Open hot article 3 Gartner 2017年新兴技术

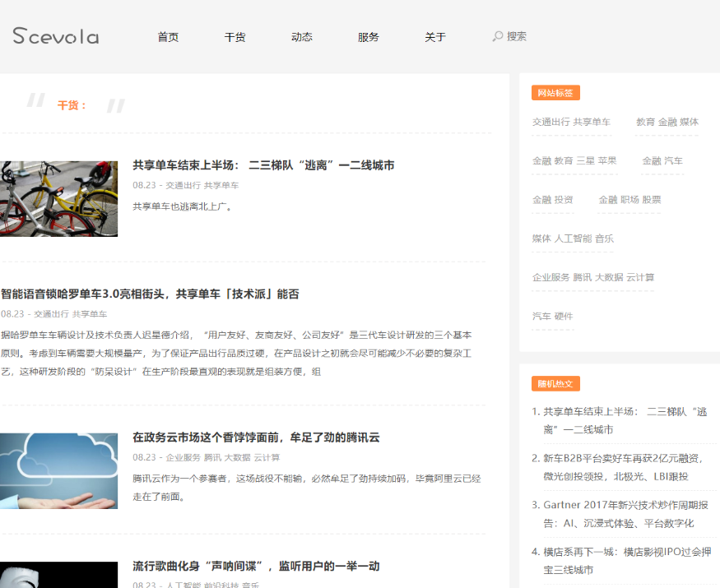click(x=626, y=514)
